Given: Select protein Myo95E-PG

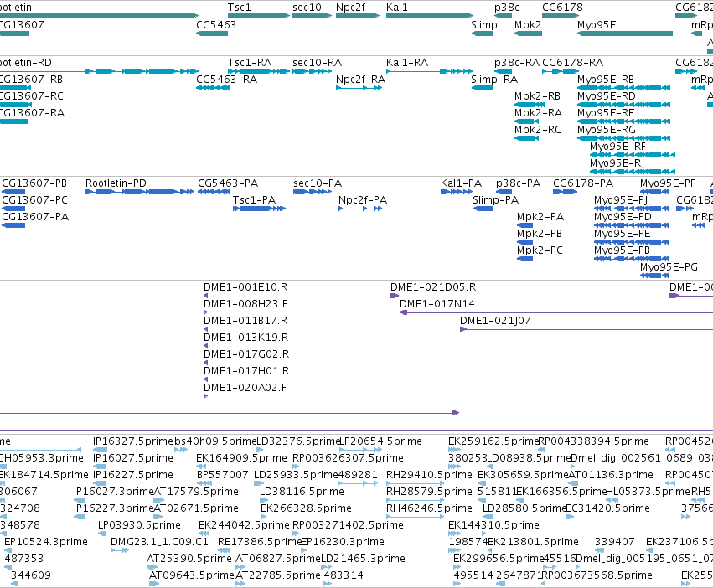Looking at the screenshot, I should 654,276.
